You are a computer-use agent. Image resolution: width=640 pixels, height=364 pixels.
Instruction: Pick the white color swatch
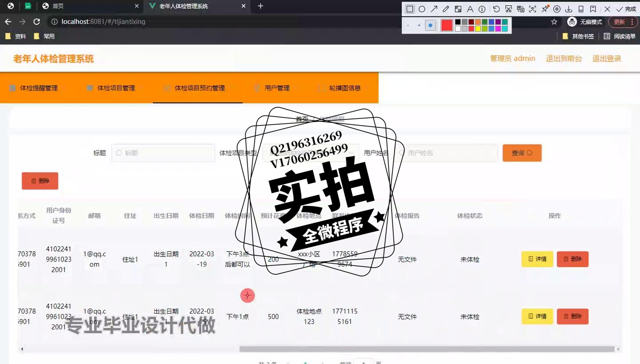pos(458,28)
